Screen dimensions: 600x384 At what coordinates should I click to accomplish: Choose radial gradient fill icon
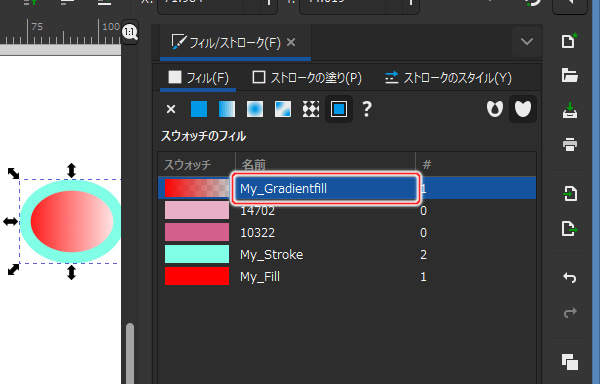255,109
